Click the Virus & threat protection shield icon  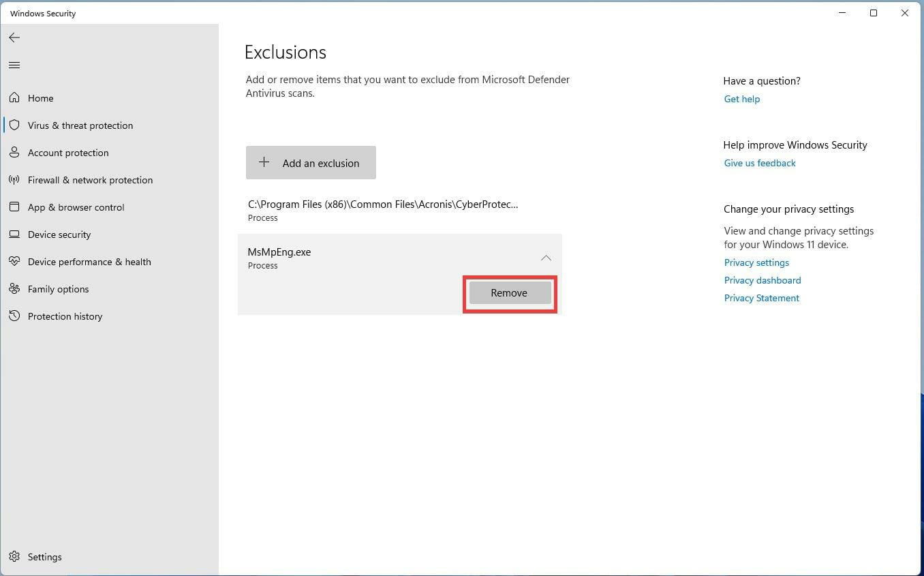click(14, 125)
